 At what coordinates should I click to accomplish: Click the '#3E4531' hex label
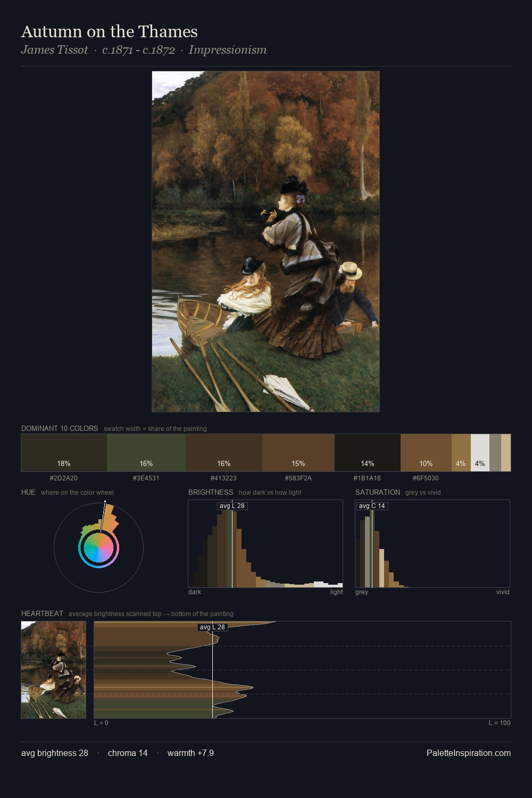146,478
